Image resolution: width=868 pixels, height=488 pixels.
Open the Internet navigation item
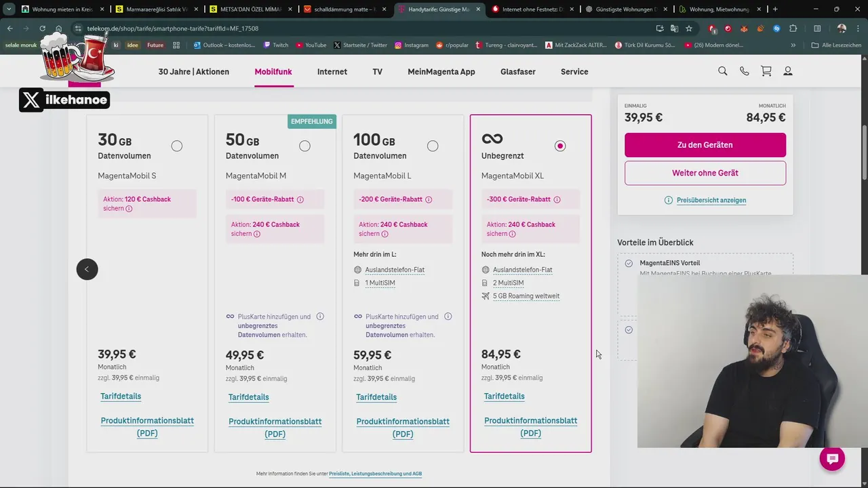332,71
